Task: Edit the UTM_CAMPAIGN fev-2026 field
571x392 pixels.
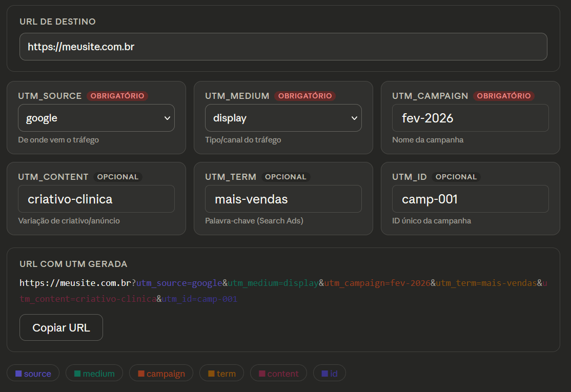Action: tap(471, 118)
